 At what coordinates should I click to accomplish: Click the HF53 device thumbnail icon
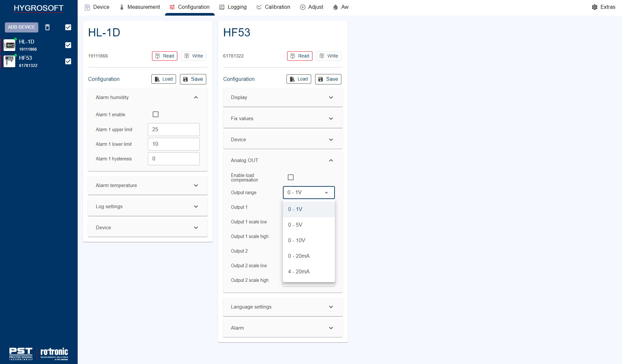point(9,61)
